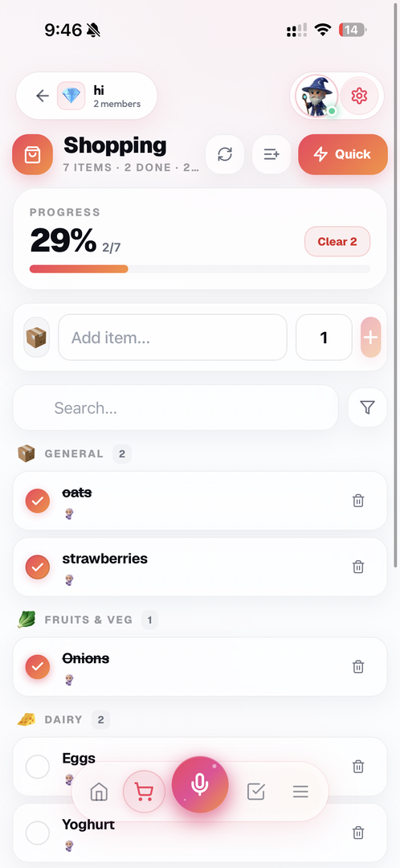Open the category picker box emoji
400x868 pixels.
pos(36,337)
